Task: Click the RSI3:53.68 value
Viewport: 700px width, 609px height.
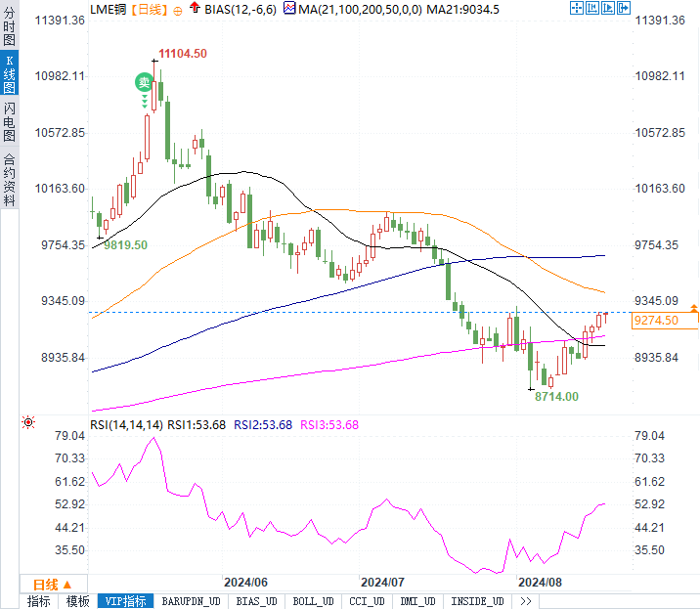Action: click(x=329, y=424)
